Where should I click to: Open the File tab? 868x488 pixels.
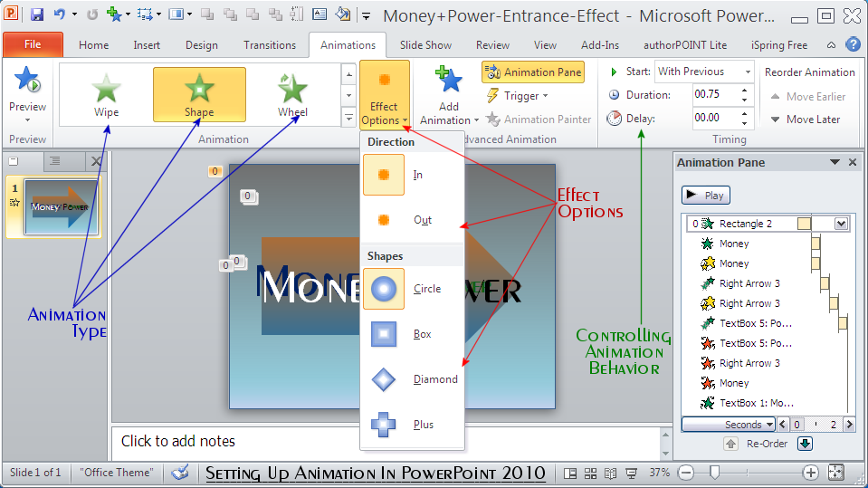33,44
